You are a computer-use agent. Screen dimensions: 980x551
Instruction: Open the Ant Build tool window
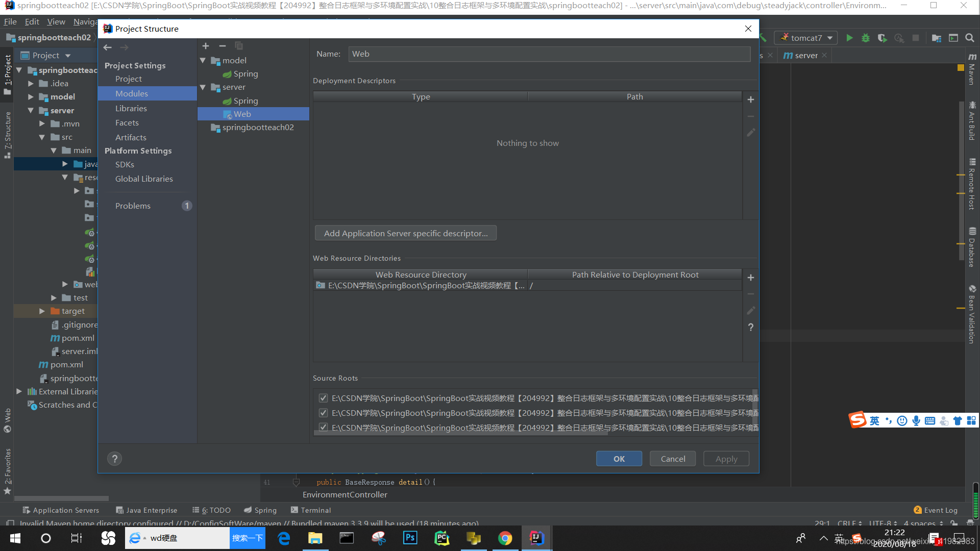pyautogui.click(x=972, y=120)
